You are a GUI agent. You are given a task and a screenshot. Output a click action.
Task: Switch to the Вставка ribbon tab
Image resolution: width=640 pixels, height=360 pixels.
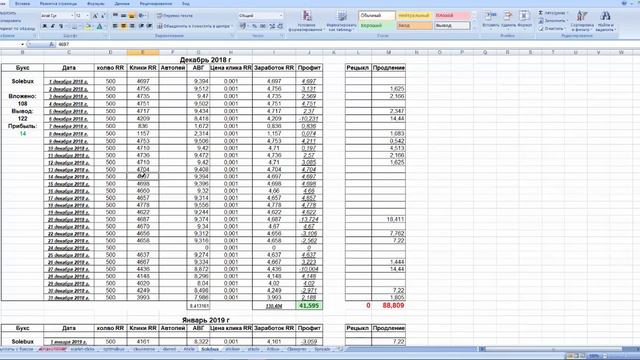click(22, 3)
